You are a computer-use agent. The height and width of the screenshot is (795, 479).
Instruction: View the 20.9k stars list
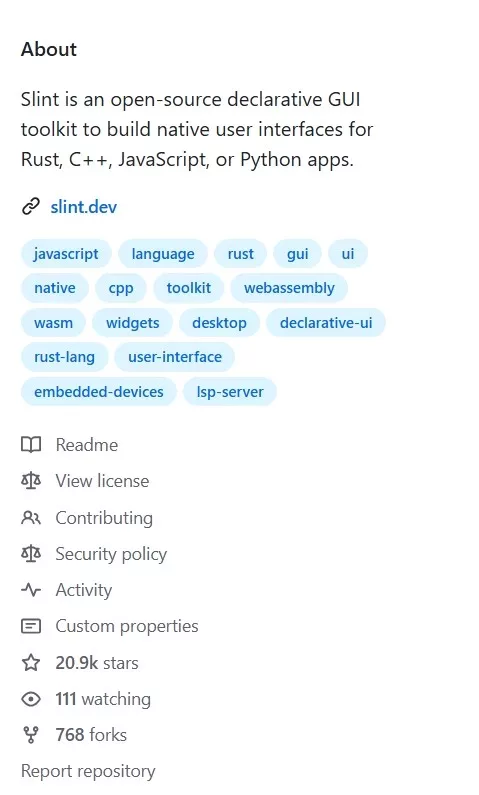click(97, 663)
